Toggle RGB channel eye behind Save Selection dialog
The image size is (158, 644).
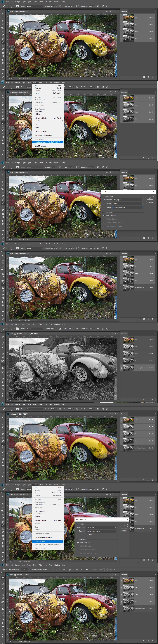122,178
